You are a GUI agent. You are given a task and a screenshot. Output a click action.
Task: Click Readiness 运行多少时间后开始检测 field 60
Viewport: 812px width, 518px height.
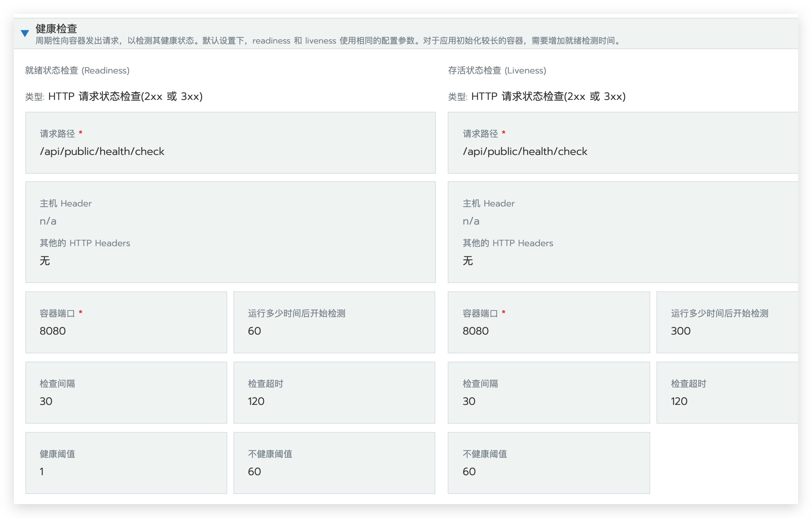(x=254, y=331)
